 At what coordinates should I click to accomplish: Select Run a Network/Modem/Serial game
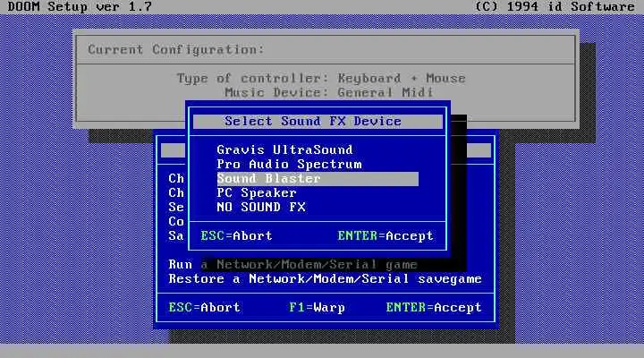click(292, 265)
